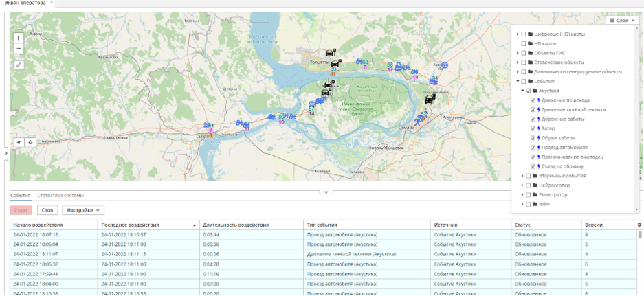Toggle the Затор layer checkbox
Image resolution: width=644 pixels, height=296 pixels.
(x=533, y=128)
